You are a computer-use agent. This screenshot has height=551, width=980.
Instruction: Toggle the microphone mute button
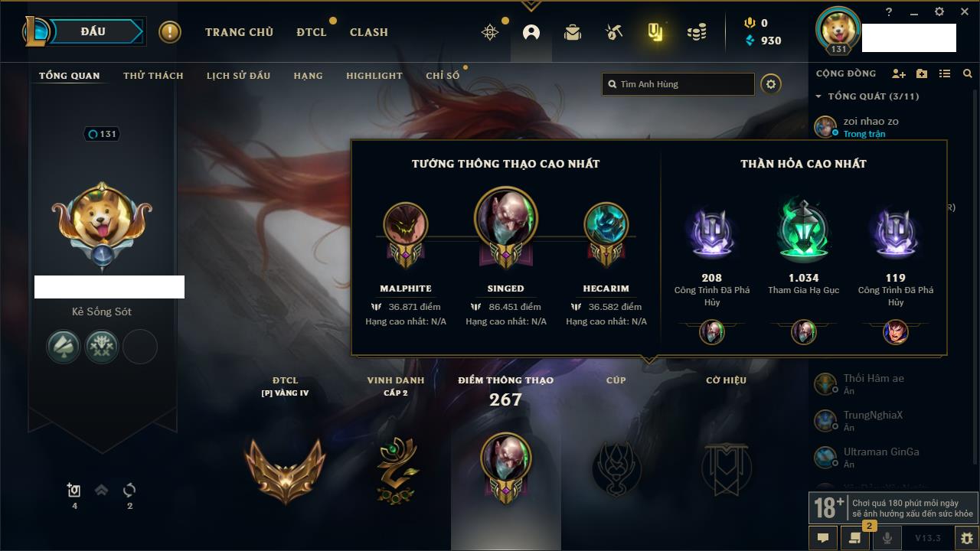point(887,538)
